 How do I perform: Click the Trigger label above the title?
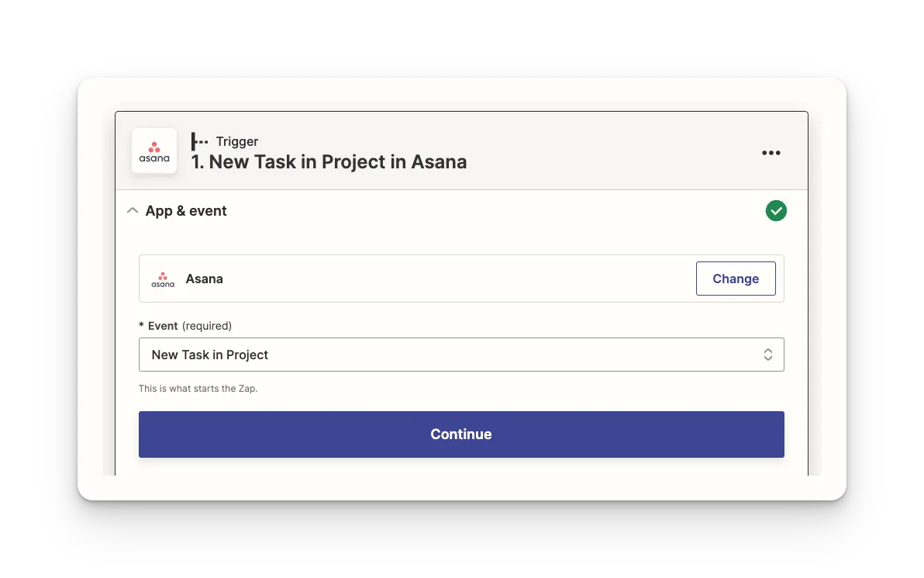[237, 141]
